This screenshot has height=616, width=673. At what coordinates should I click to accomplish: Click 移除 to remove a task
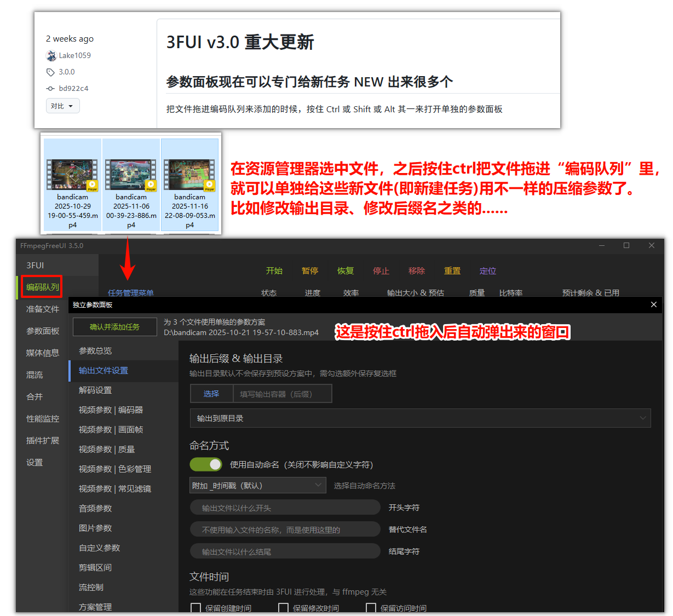click(416, 270)
